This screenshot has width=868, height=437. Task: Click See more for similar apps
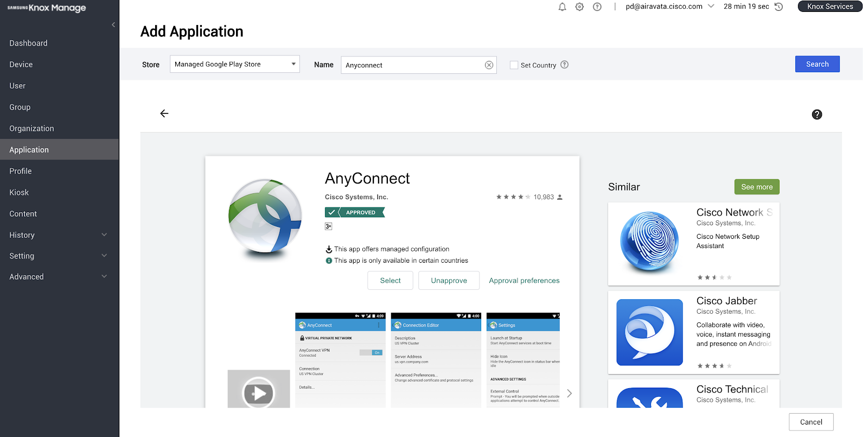[757, 187]
